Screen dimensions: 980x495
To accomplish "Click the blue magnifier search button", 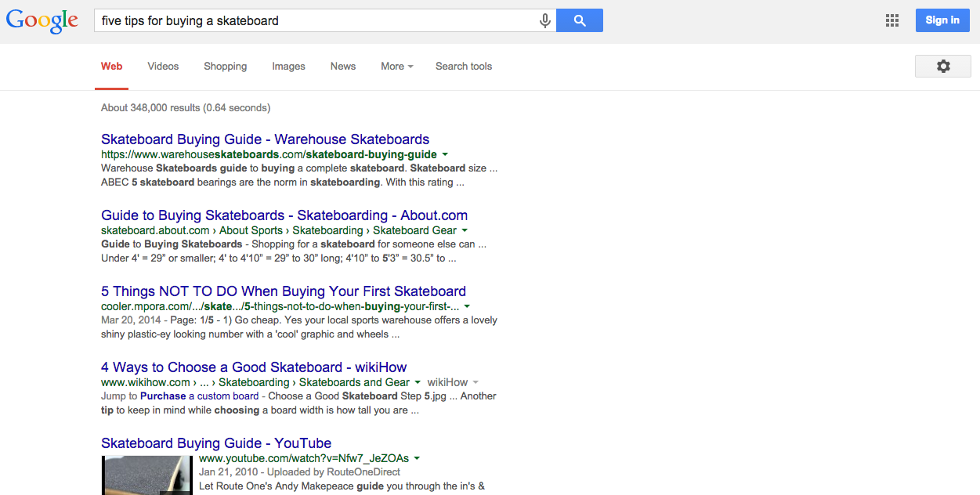I will (580, 20).
